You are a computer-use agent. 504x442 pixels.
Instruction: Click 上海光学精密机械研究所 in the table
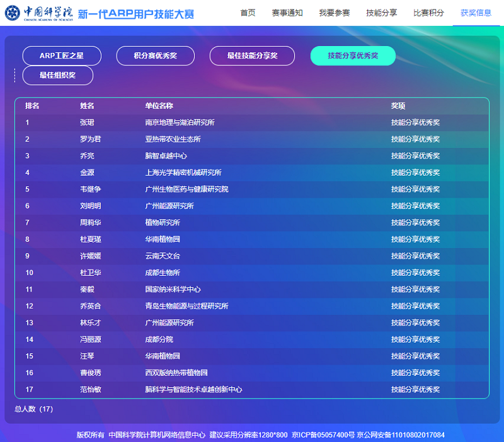[x=183, y=173]
